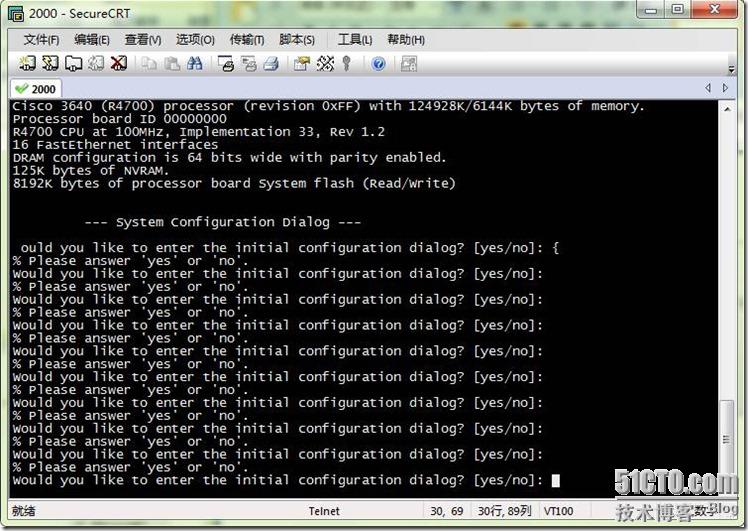Click the Paste clipboard icon

tap(172, 63)
